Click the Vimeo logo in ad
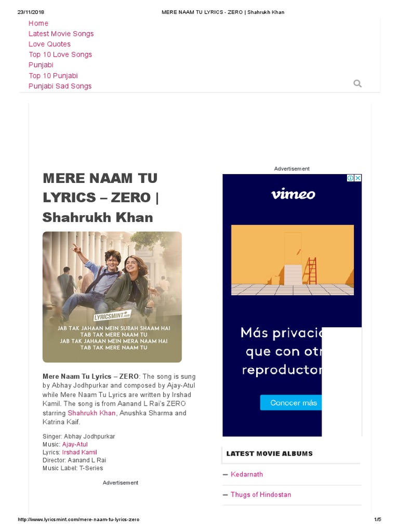 pos(293,194)
